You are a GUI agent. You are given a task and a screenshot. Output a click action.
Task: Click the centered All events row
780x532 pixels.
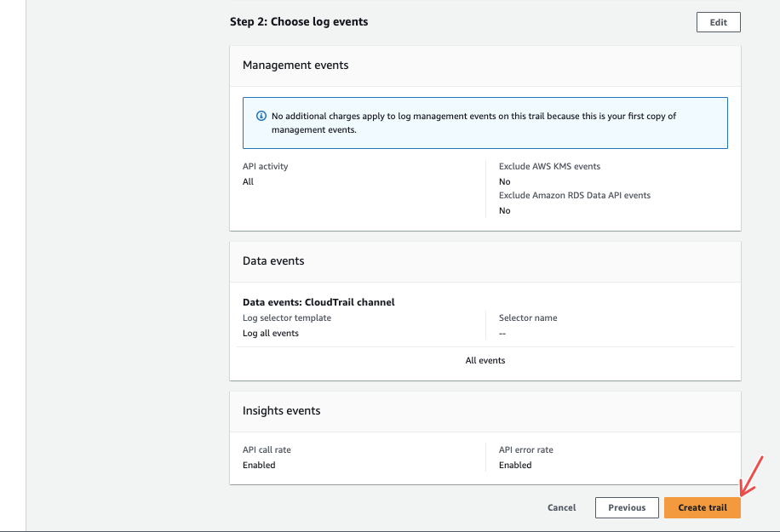[x=485, y=360]
